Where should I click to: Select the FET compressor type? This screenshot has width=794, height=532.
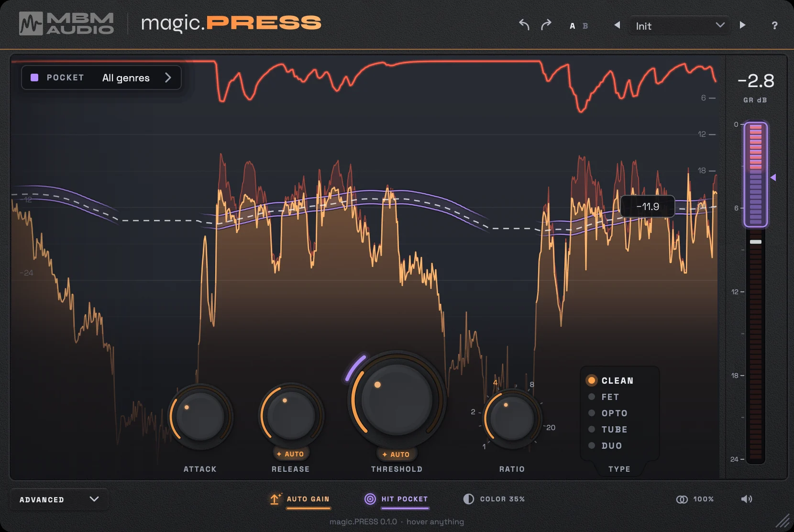(604, 397)
